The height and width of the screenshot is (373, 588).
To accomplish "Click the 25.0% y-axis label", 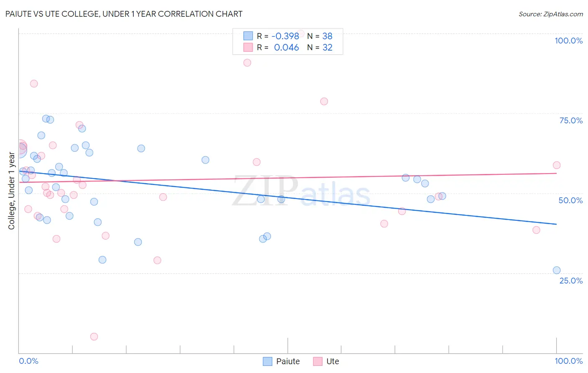I will pos(571,281).
